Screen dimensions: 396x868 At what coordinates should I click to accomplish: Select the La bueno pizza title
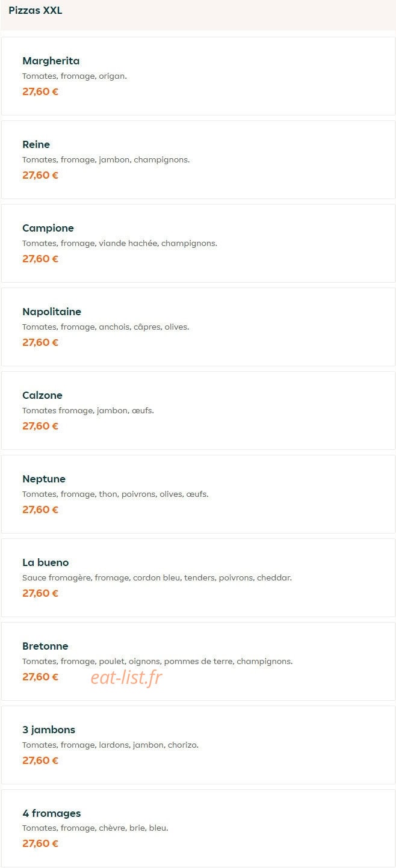coord(46,562)
